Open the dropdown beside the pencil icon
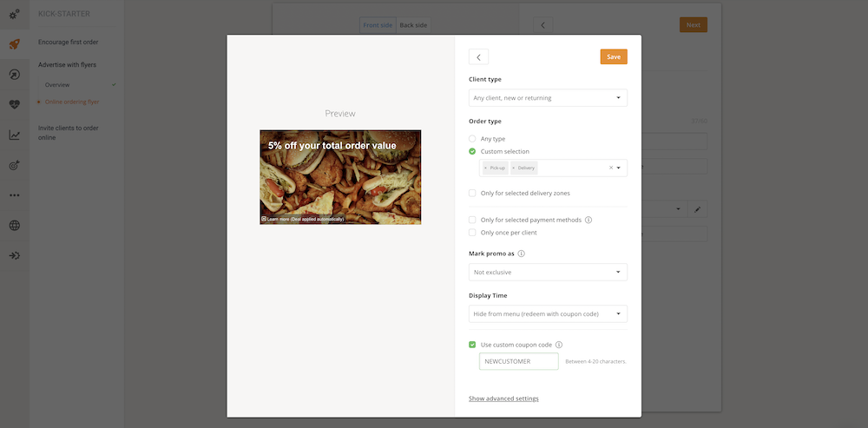This screenshot has height=428, width=868. (x=679, y=209)
